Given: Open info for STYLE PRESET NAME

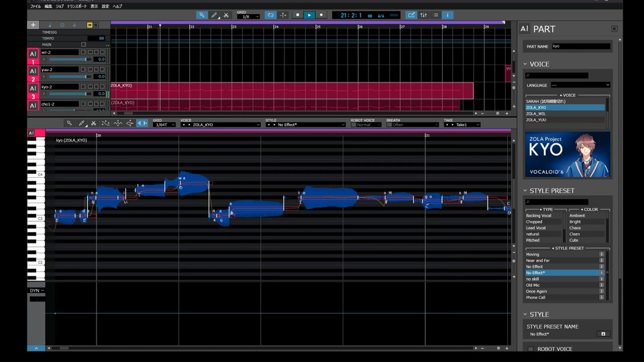Looking at the screenshot, I should point(603,334).
